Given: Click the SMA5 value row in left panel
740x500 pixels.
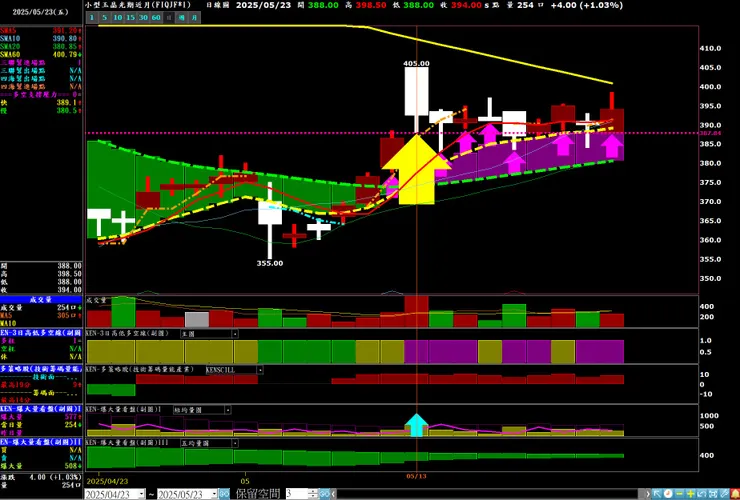Looking at the screenshot, I should pos(41,30).
